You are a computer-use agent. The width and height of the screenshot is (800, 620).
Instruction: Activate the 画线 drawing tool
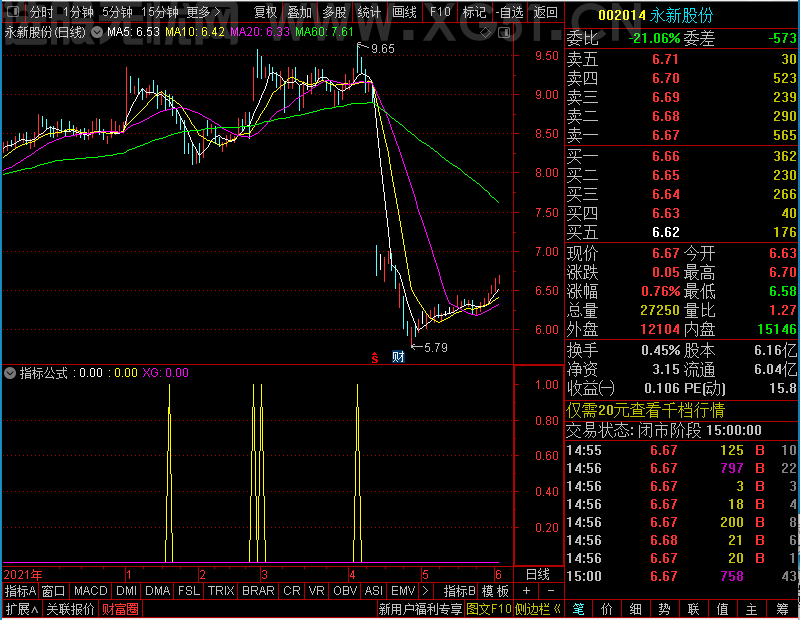click(x=404, y=12)
